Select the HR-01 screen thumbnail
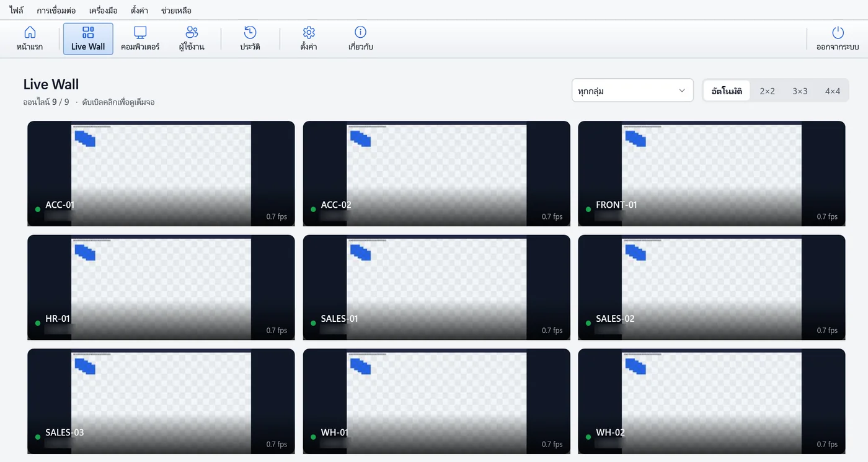868x462 pixels. point(161,287)
